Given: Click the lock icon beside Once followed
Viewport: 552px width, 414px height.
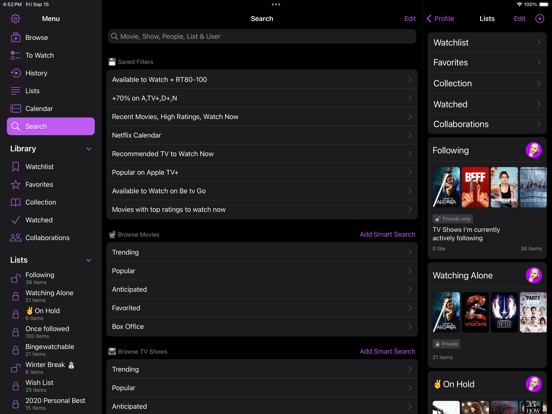Looking at the screenshot, I should 15,332.
